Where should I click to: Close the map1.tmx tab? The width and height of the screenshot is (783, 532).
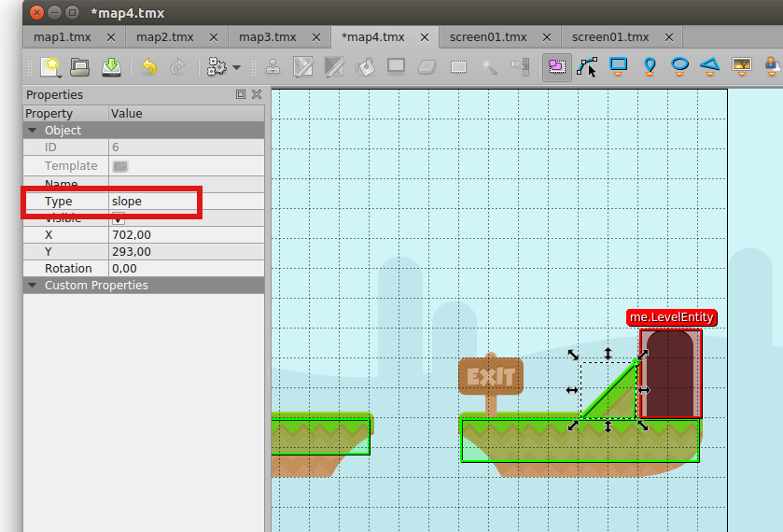point(111,37)
